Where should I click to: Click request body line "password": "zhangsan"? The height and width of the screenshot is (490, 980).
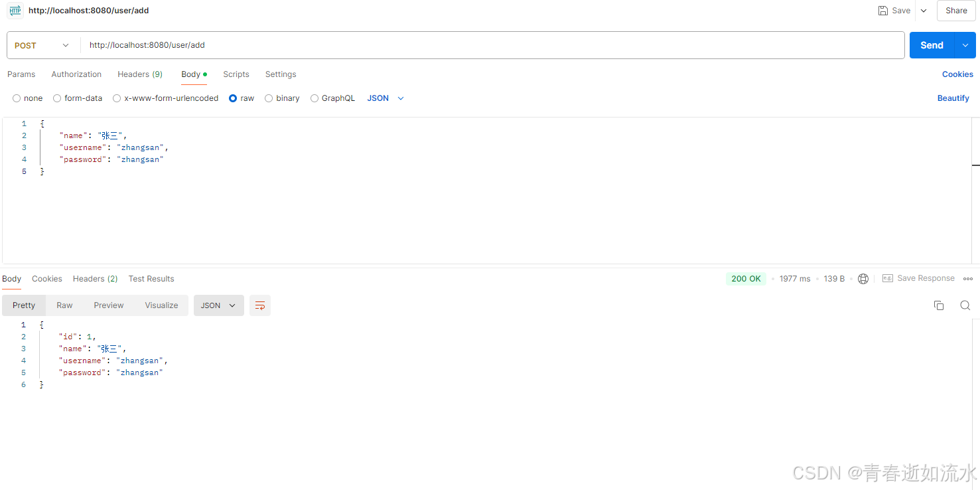pos(111,159)
